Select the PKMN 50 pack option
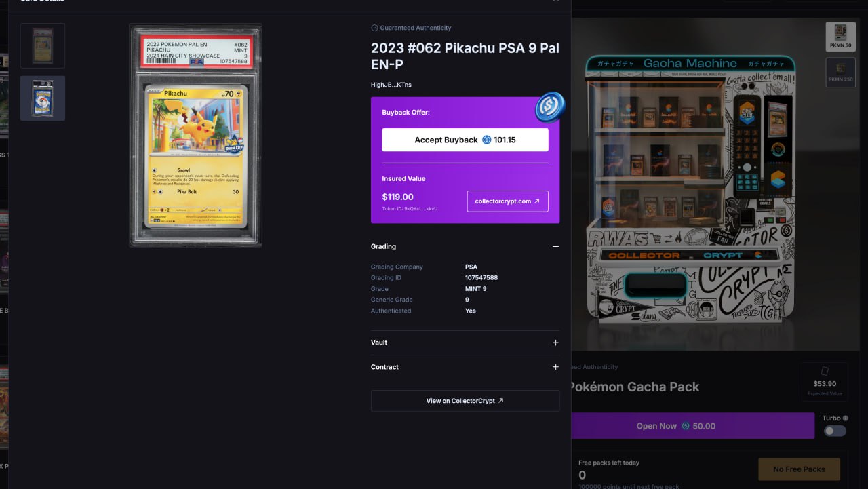Viewport: 868px width, 489px height. 840,36
